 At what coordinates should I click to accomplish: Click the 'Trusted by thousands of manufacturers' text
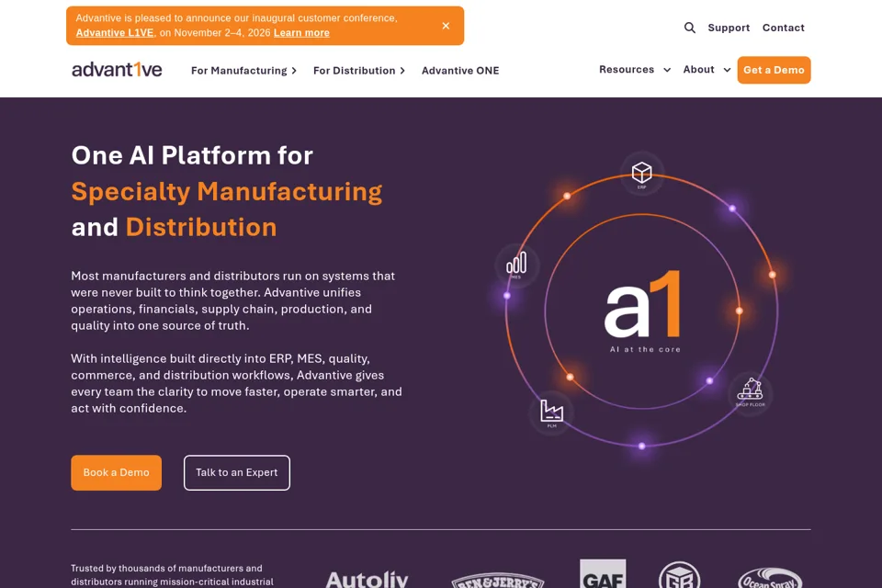click(x=172, y=575)
